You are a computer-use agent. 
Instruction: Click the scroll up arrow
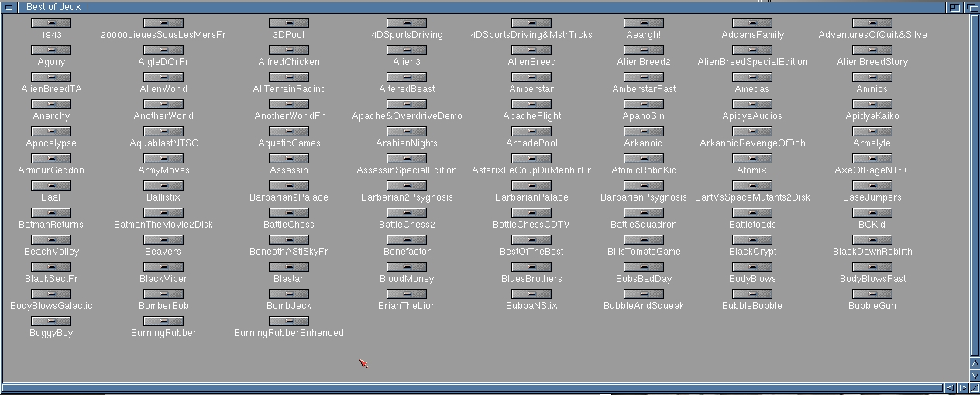975,363
